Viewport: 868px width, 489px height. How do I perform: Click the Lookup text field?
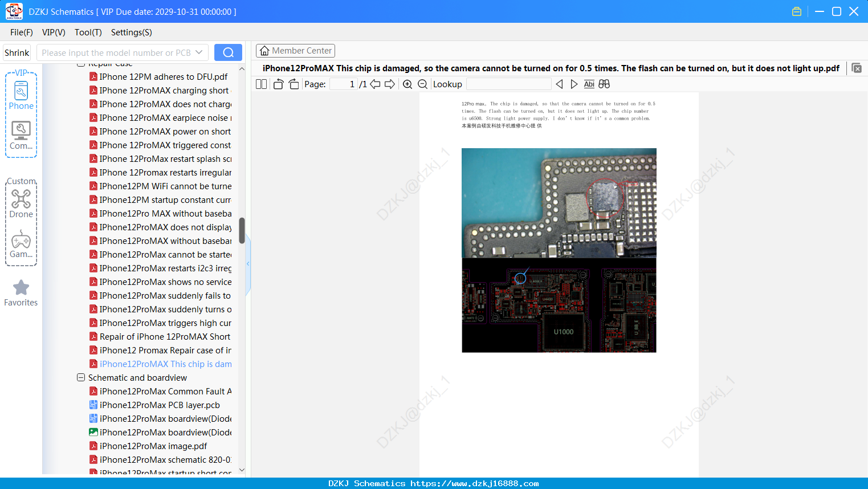509,84
